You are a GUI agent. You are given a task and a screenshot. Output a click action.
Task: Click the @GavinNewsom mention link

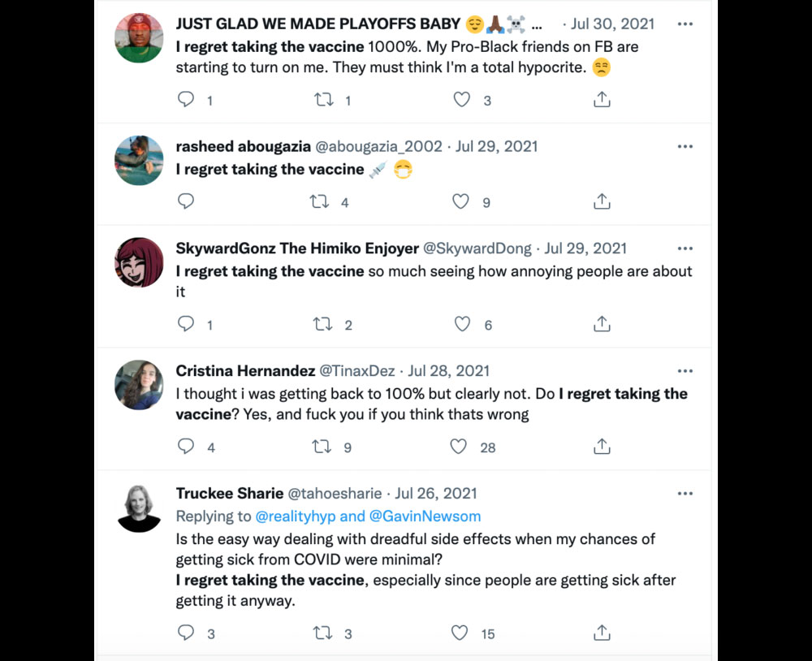425,516
